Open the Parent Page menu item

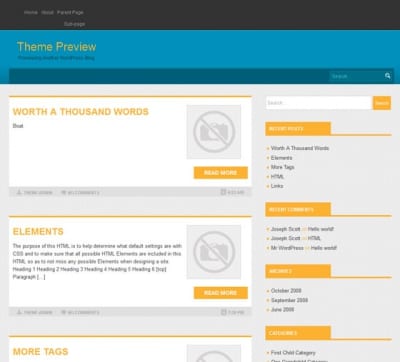pos(70,12)
